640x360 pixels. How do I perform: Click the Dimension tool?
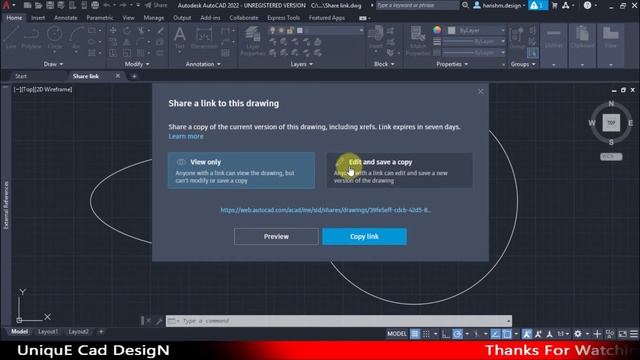tap(204, 38)
